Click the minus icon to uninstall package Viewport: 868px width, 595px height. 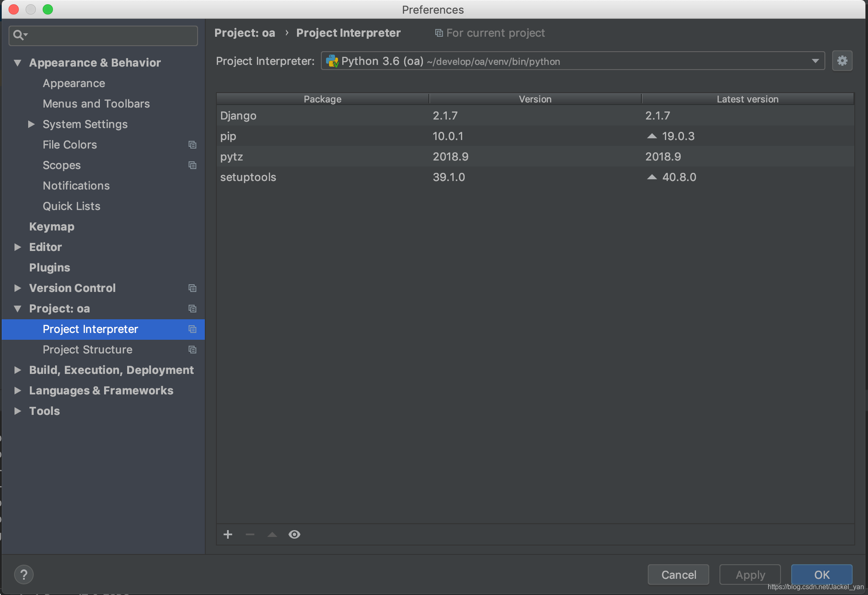click(250, 534)
